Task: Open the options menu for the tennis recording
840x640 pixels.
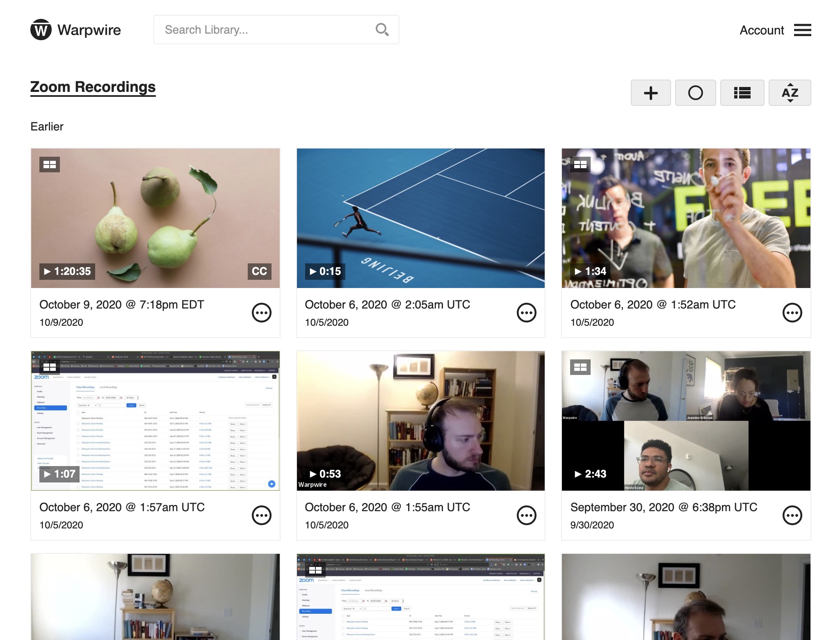Action: [527, 312]
